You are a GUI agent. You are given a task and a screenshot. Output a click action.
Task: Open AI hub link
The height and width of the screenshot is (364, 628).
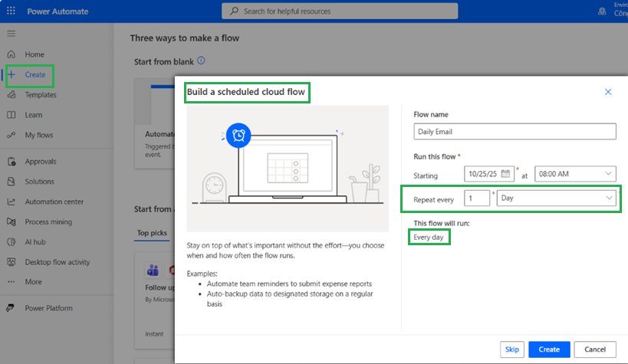pos(35,242)
